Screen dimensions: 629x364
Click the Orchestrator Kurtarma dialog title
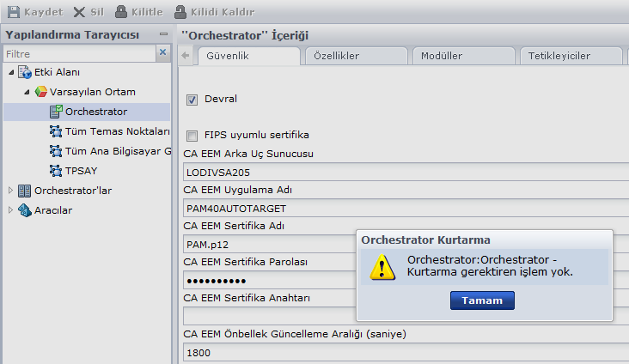pyautogui.click(x=425, y=240)
